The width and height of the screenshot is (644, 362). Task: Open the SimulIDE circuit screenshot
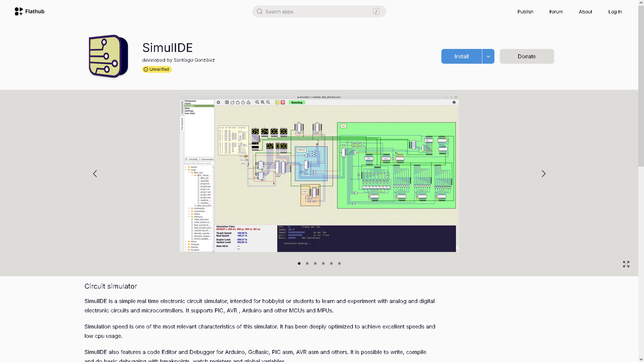pos(319,174)
